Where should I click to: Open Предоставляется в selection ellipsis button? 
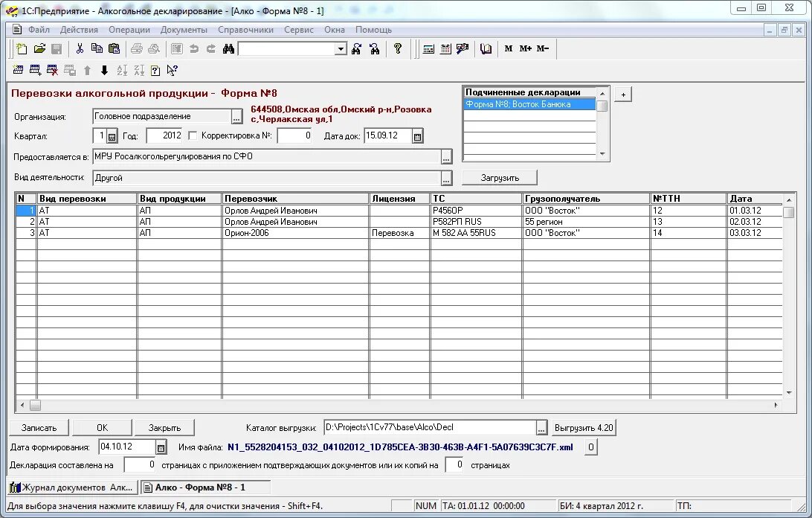tap(446, 157)
